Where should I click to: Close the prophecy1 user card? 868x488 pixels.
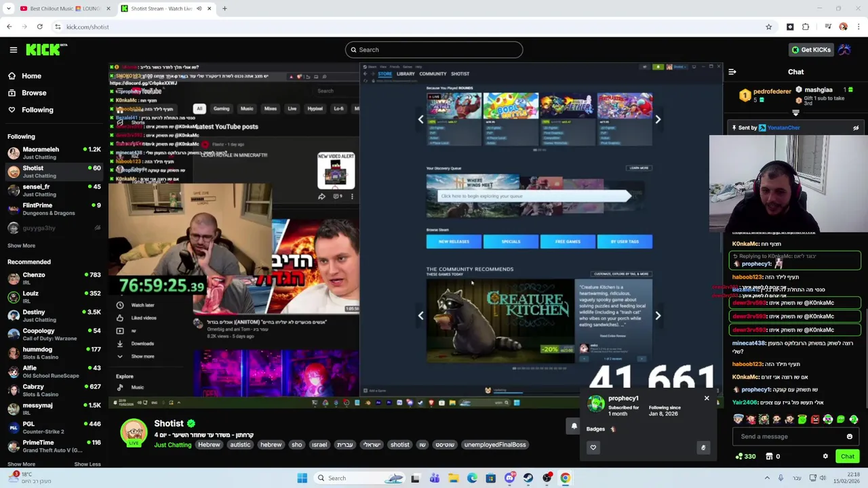pyautogui.click(x=707, y=399)
